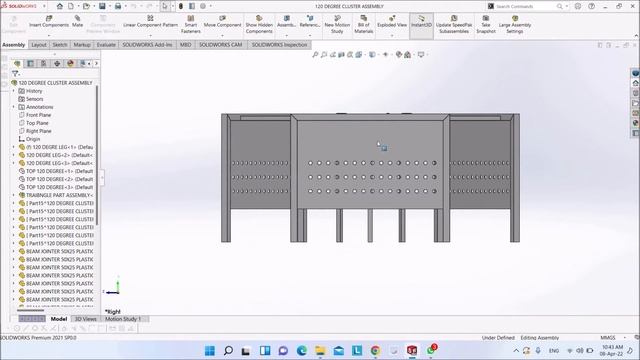
Task: Switch to the SOLIDWORKS Add-Ins tab
Action: 147,45
